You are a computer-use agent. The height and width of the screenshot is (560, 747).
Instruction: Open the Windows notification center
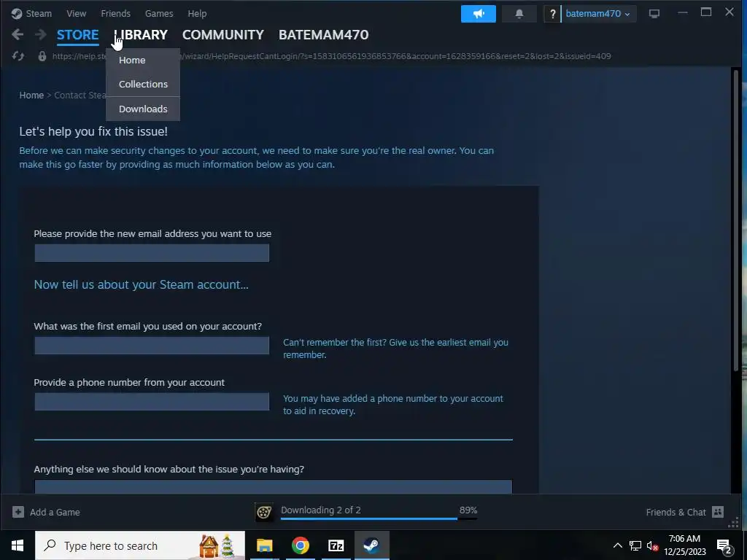724,547
